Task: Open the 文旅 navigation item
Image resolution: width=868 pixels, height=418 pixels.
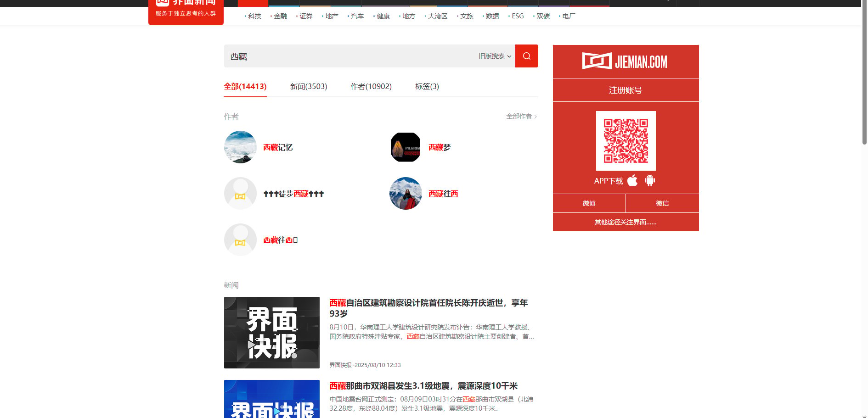Action: tap(467, 16)
